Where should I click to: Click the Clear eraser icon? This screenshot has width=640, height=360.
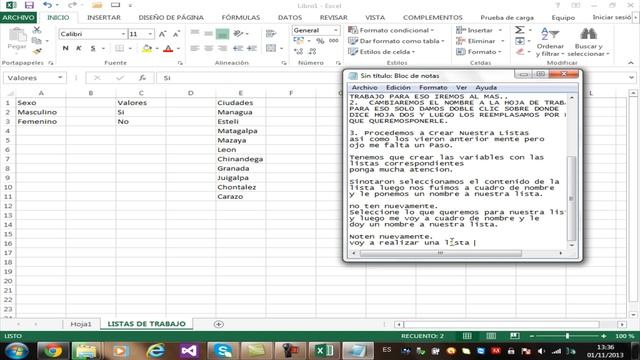coord(519,52)
